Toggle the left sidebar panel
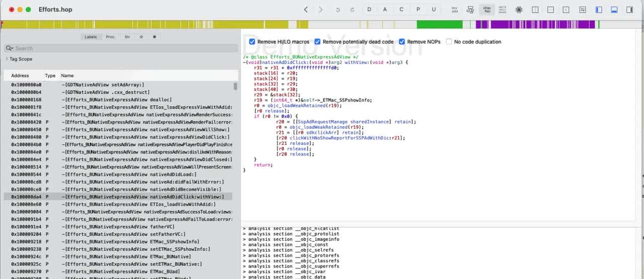Screen dimensions: 644x279 [599, 10]
